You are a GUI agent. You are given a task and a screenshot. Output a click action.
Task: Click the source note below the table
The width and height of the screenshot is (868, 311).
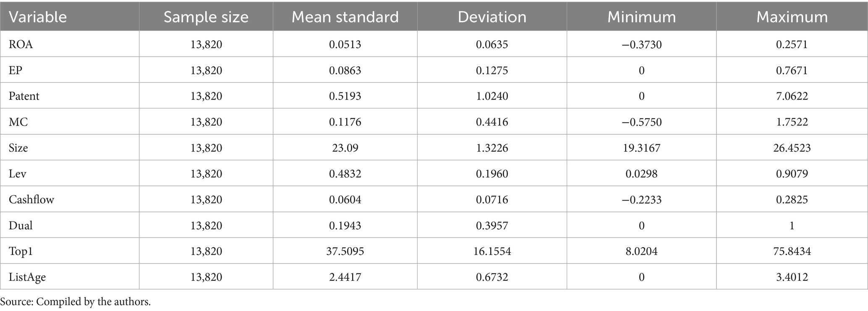pyautogui.click(x=76, y=302)
